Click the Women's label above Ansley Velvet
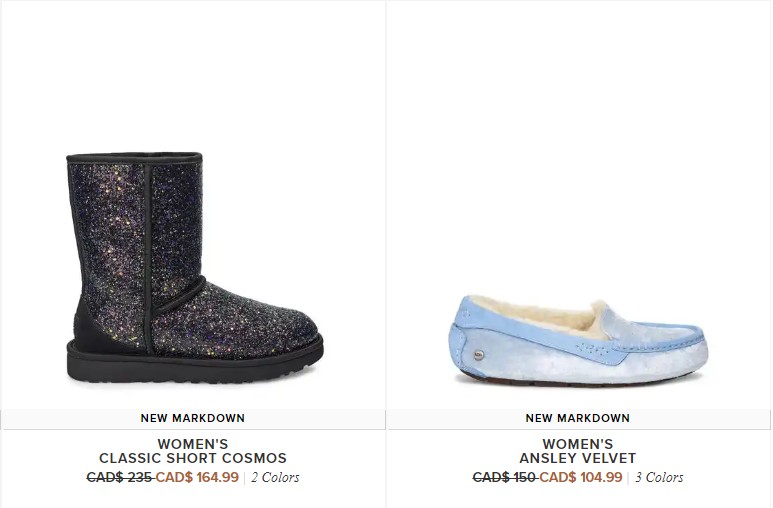 point(578,444)
